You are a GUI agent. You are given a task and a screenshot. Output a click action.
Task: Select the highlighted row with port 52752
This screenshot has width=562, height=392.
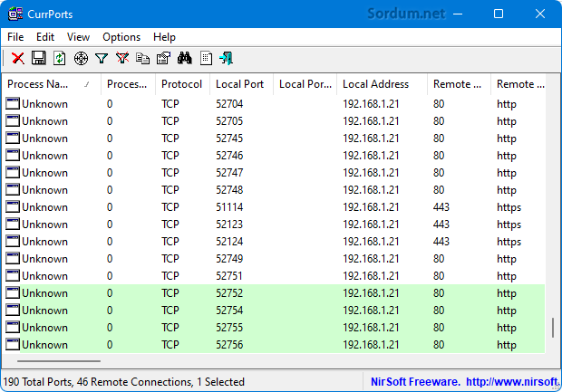275,292
